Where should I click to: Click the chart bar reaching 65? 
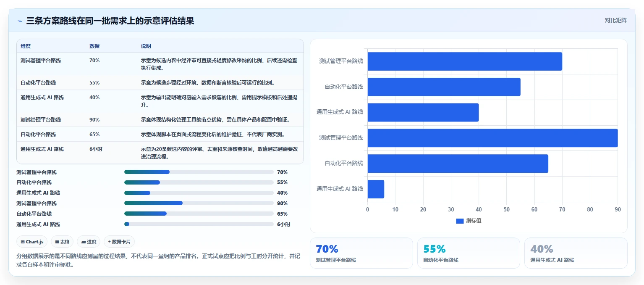pyautogui.click(x=458, y=164)
